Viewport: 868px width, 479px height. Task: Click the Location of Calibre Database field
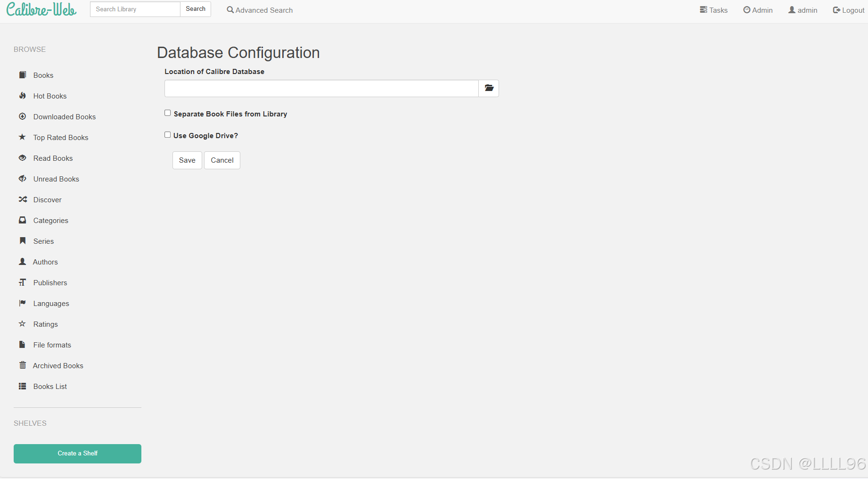pos(321,88)
